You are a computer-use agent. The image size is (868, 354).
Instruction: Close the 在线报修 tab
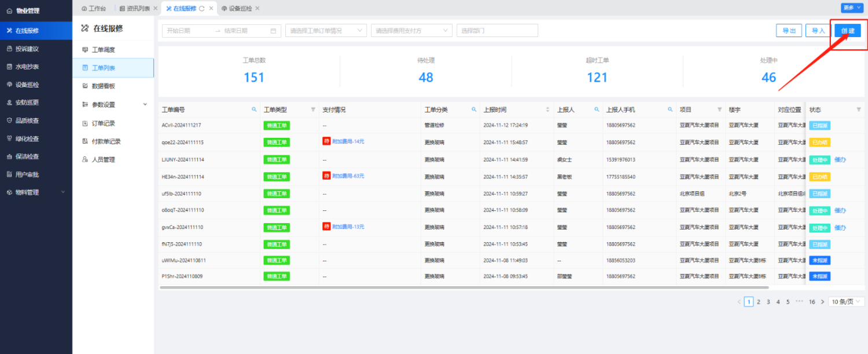coord(211,8)
